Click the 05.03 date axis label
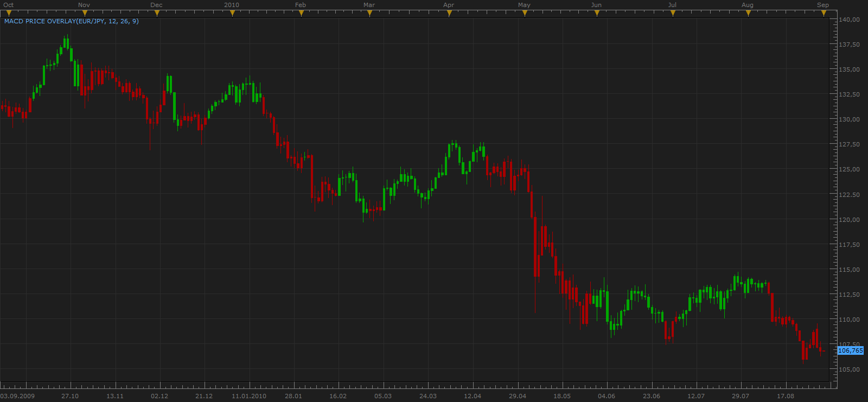868x402 pixels. 383,396
